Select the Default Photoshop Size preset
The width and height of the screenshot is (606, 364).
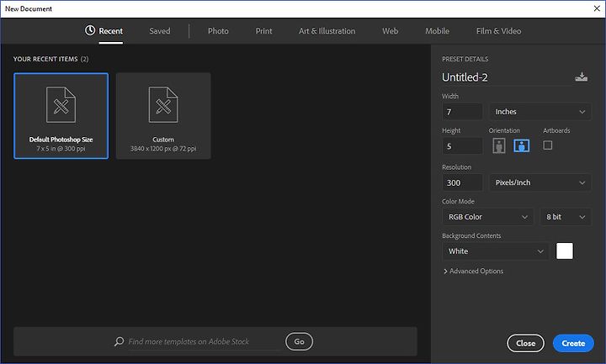(x=61, y=116)
